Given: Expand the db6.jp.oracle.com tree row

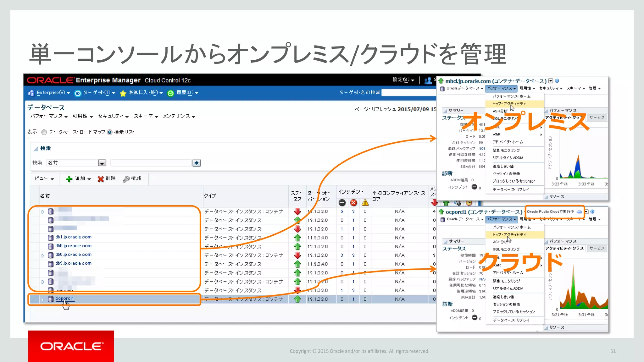Looking at the screenshot, I should pos(42,255).
